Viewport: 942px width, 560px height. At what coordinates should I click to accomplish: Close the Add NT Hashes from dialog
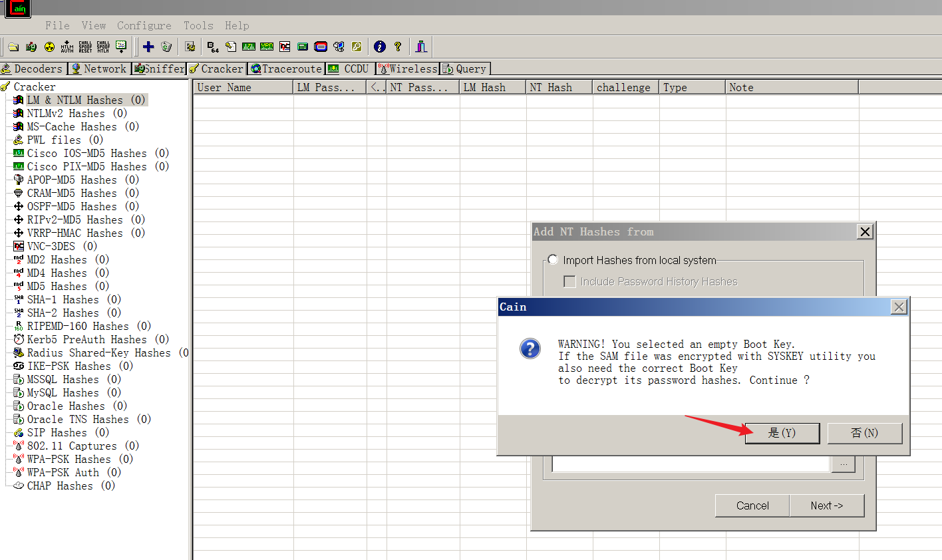(x=865, y=231)
